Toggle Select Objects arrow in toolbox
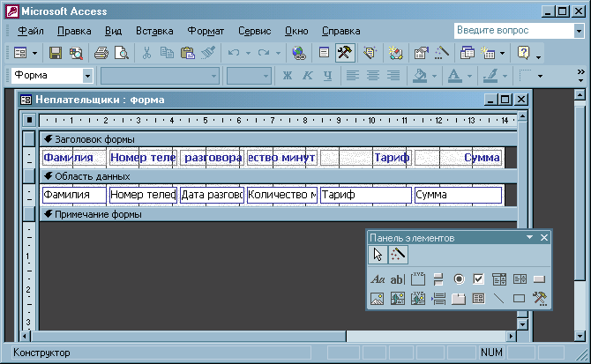The width and height of the screenshot is (591, 364). [x=378, y=255]
